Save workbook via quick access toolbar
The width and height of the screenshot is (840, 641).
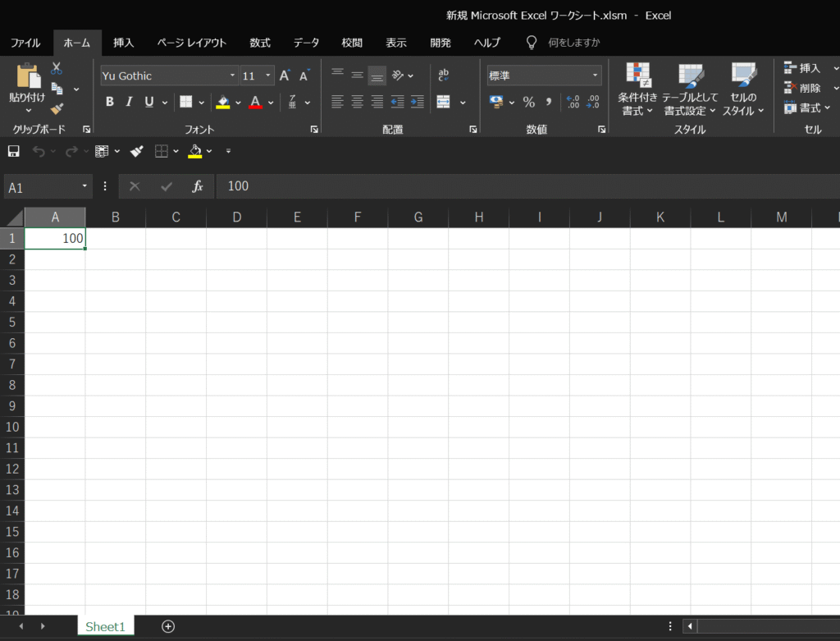[14, 151]
